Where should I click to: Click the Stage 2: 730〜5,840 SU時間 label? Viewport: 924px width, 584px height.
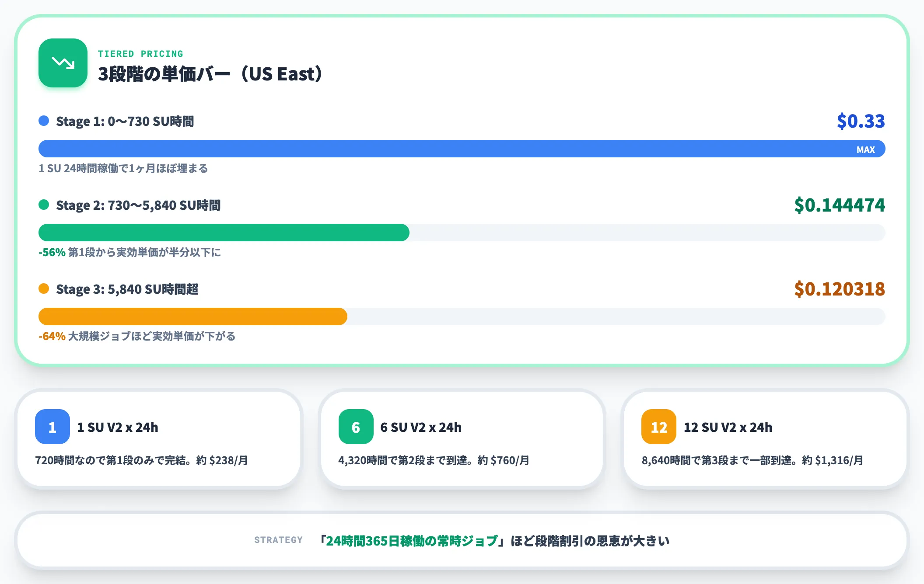138,205
